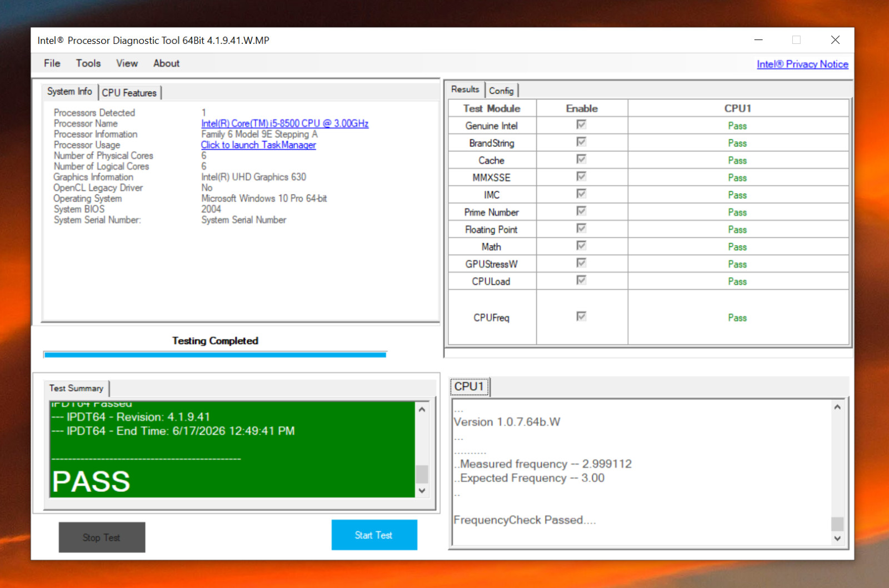The height and width of the screenshot is (588, 889).
Task: Click the Microsoft Windows 10 Pro 64-bit value
Action: (264, 198)
